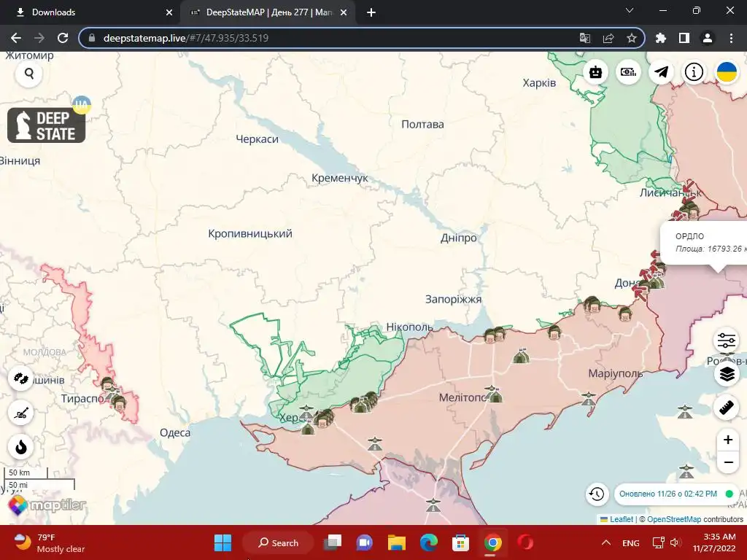
Task: Click the Кропивницький city label
Action: (250, 234)
